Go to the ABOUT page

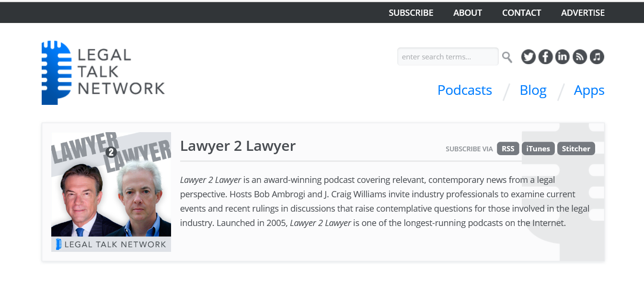pos(467,13)
